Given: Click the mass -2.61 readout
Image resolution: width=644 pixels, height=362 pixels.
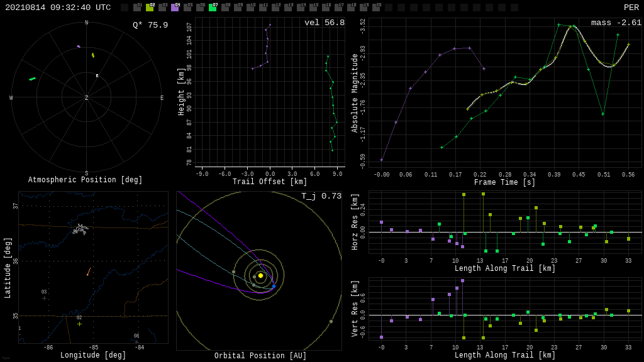Looking at the screenshot, I should click(616, 23).
